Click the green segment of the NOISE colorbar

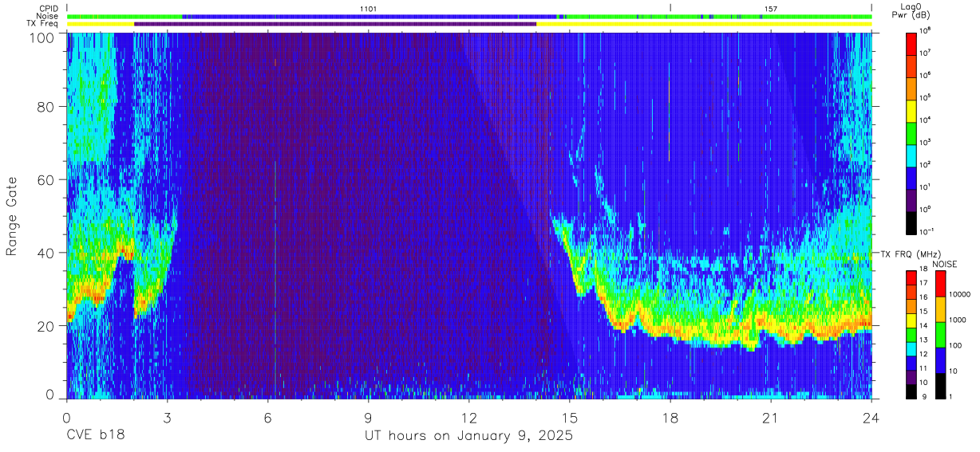tap(940, 335)
